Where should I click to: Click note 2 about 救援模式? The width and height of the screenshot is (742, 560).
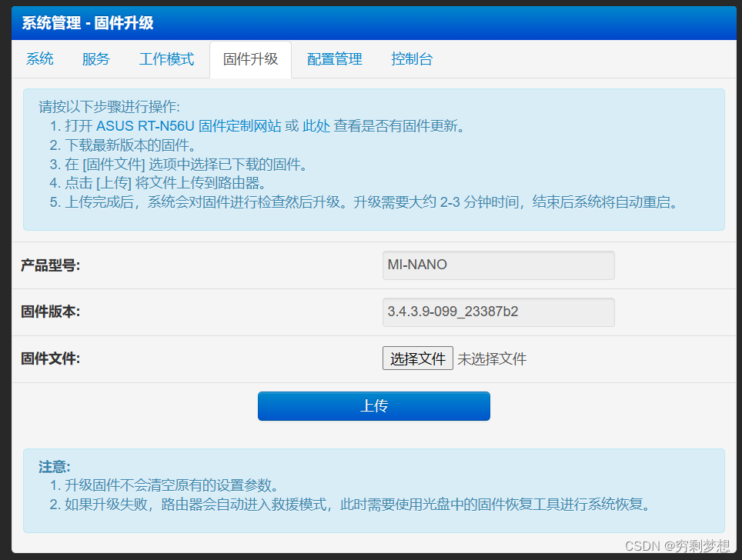point(351,505)
